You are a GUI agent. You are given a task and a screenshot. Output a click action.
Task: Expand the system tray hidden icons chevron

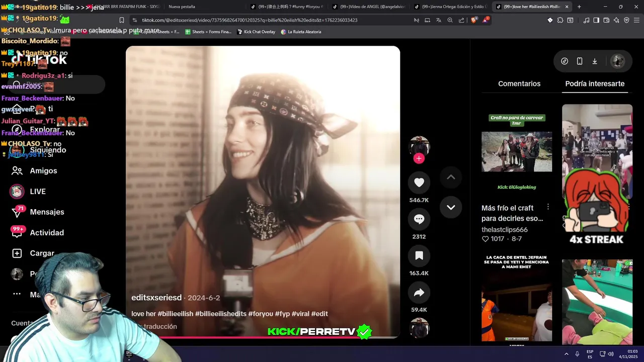[567, 354]
